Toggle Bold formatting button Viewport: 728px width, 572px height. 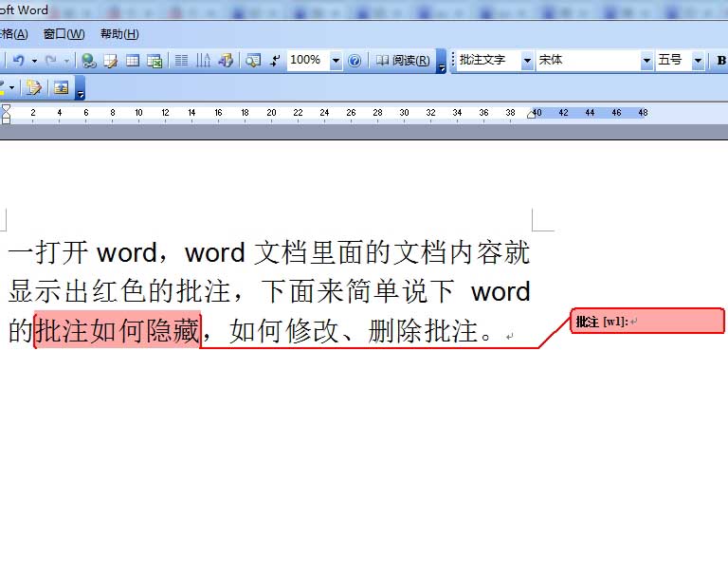[x=720, y=61]
